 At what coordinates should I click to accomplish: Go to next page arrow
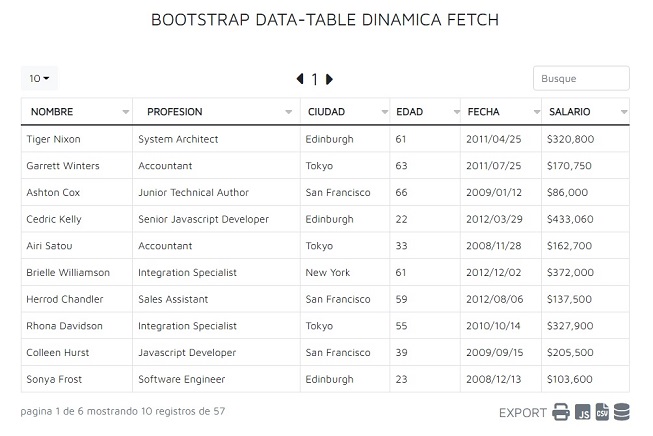click(329, 79)
